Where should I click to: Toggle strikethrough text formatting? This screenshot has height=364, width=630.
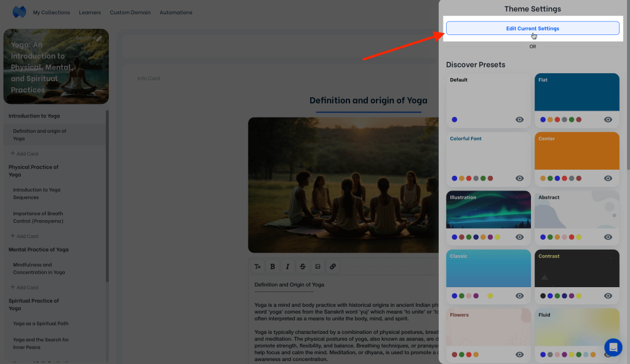[x=302, y=266]
